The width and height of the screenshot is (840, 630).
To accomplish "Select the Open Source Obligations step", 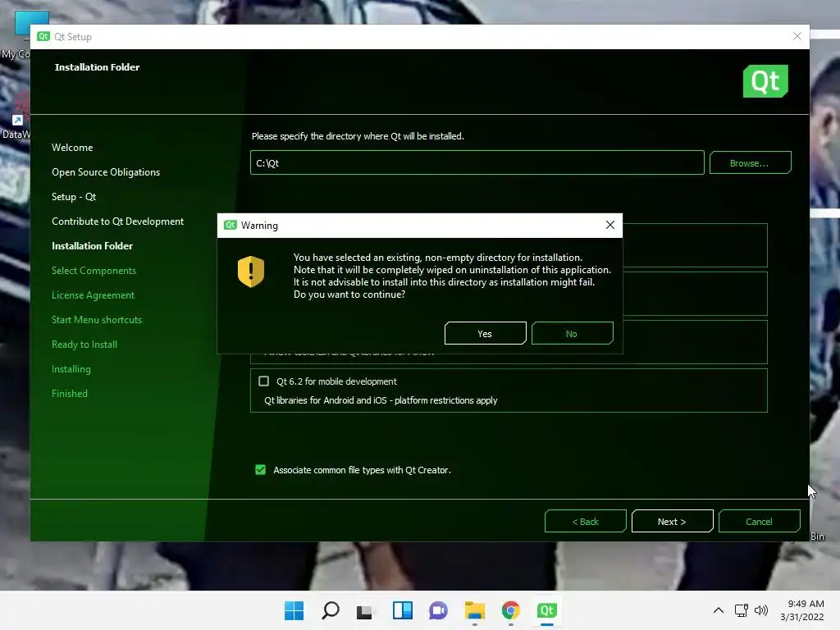I will (x=106, y=172).
